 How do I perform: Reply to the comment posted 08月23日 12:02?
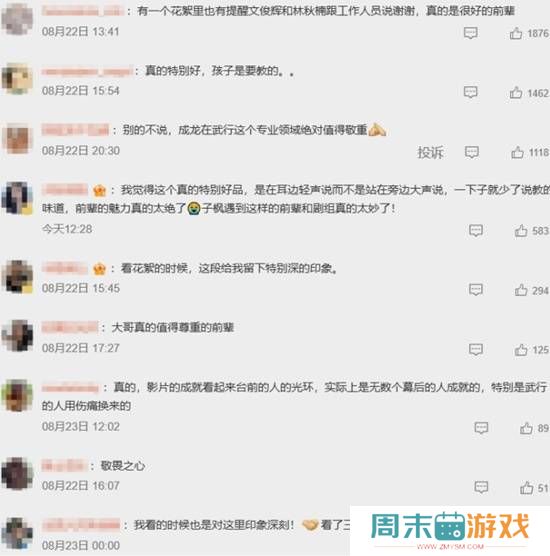click(x=481, y=428)
